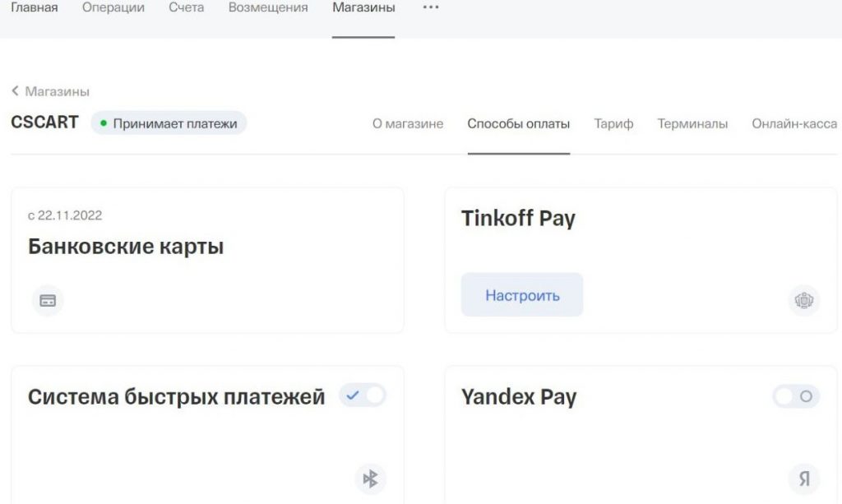Open the three-dots more menu
The width and height of the screenshot is (842, 504).
point(431,7)
